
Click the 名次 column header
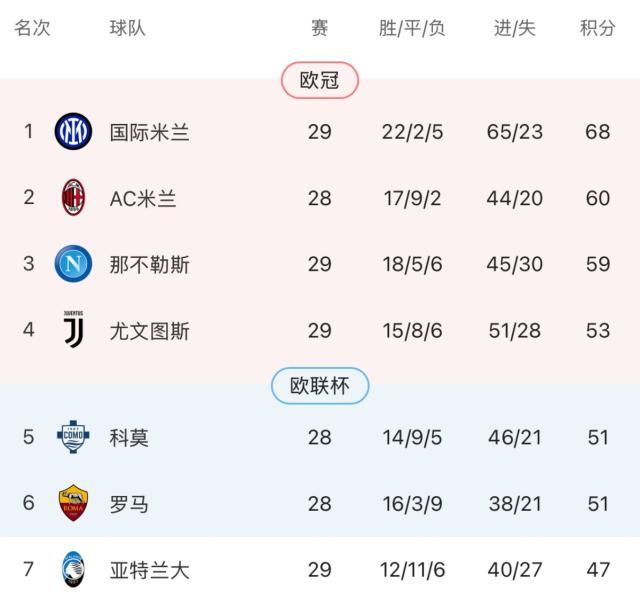pos(32,28)
